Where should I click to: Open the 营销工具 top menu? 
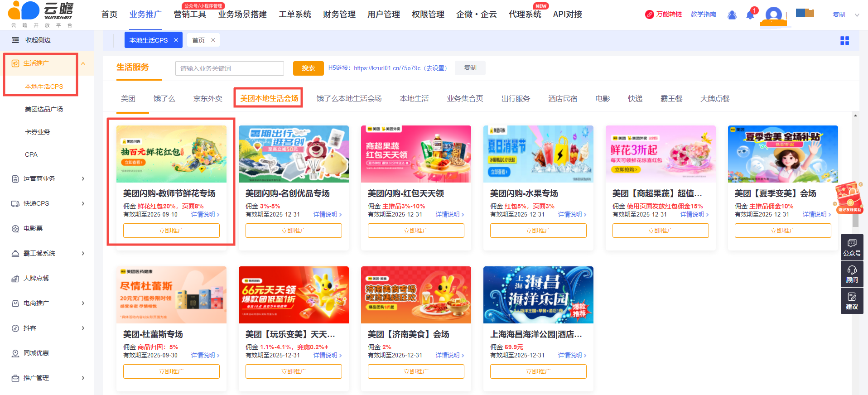pyautogui.click(x=190, y=14)
